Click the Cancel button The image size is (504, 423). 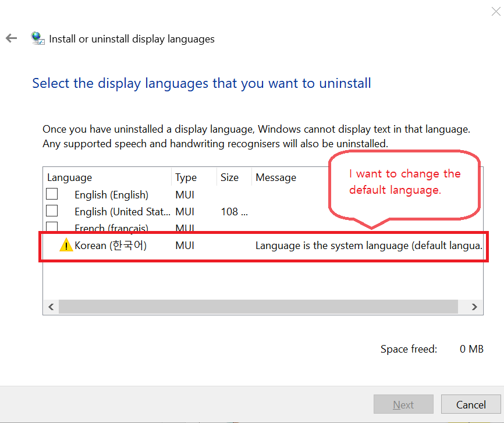click(471, 404)
